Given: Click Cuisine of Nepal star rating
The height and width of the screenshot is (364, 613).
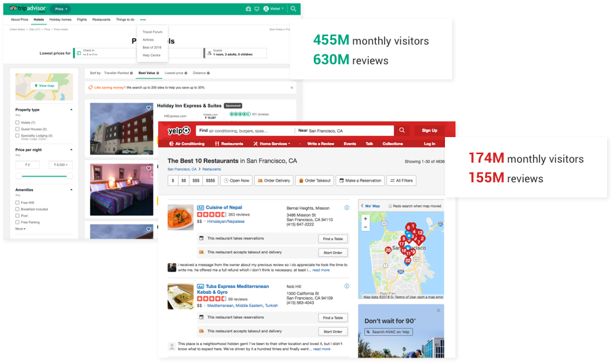Looking at the screenshot, I should (211, 214).
